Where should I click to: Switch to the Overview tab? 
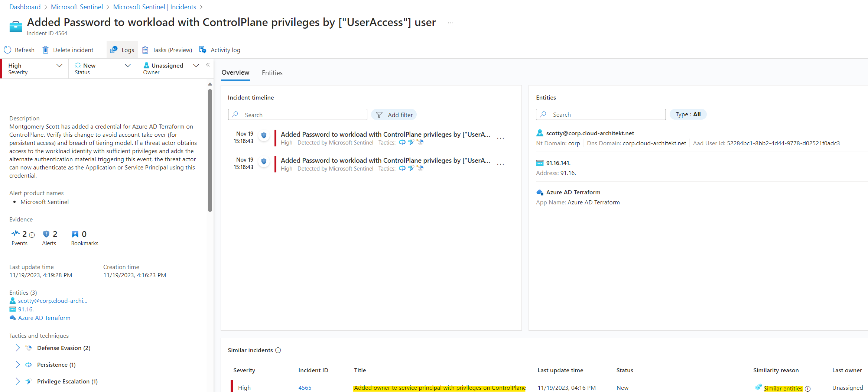(x=235, y=72)
